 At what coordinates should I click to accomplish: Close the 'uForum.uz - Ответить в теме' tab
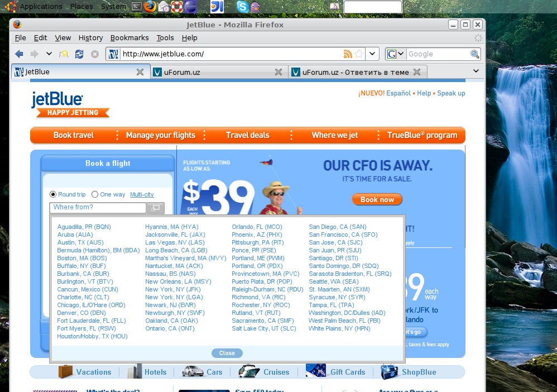point(417,72)
